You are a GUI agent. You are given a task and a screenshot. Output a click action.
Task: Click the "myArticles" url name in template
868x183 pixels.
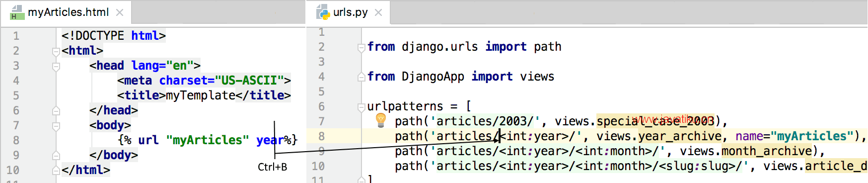(208, 140)
